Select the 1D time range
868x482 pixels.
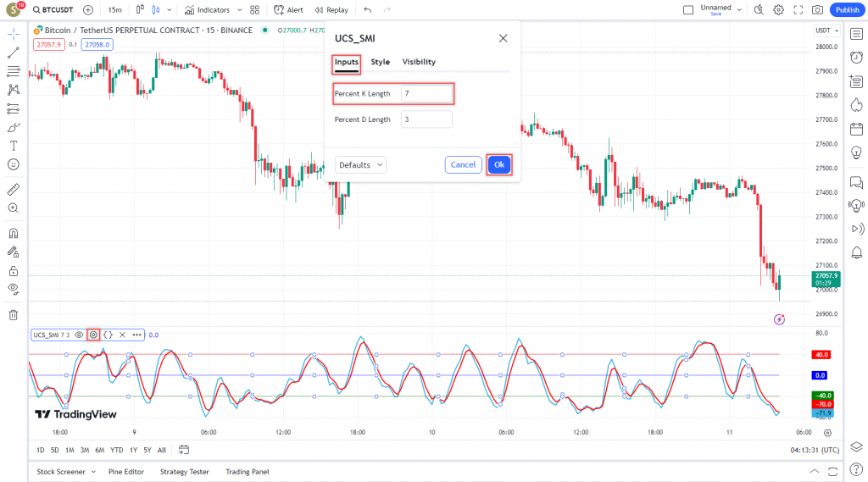pyautogui.click(x=41, y=450)
